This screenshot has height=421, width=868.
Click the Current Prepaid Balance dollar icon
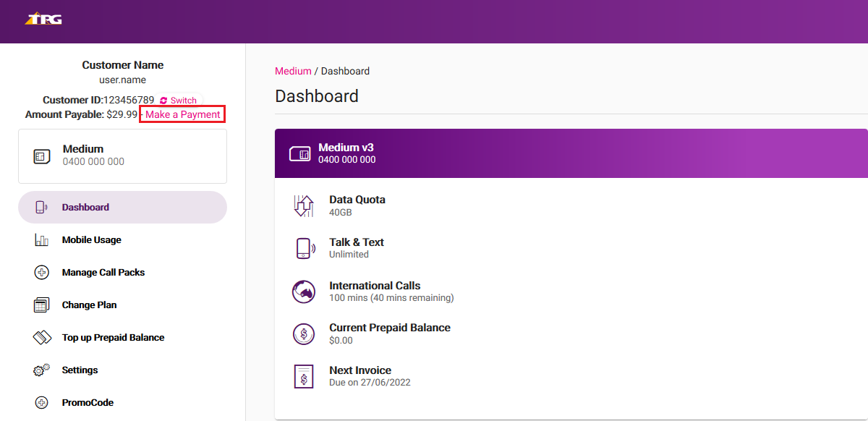(303, 333)
